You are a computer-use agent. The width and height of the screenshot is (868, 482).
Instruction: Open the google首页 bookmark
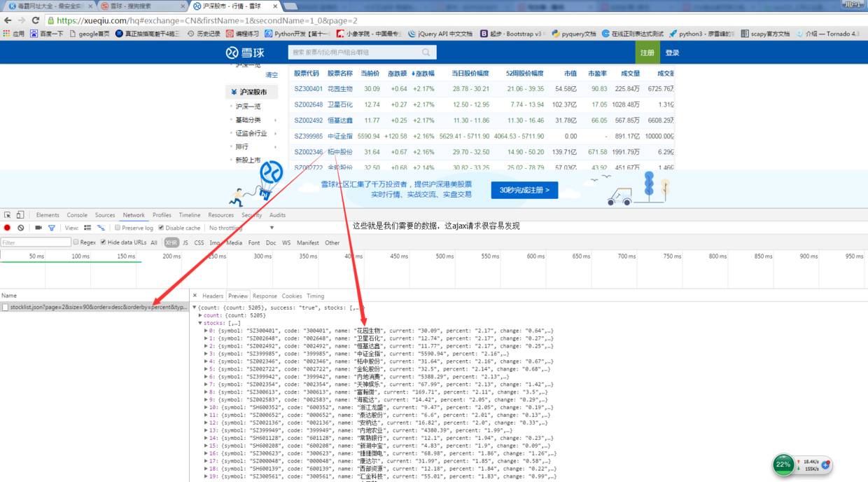tap(89, 34)
